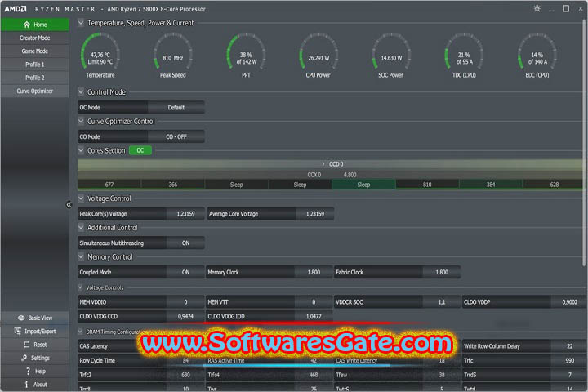
Task: Collapse the Voltage Control section
Action: coord(81,198)
